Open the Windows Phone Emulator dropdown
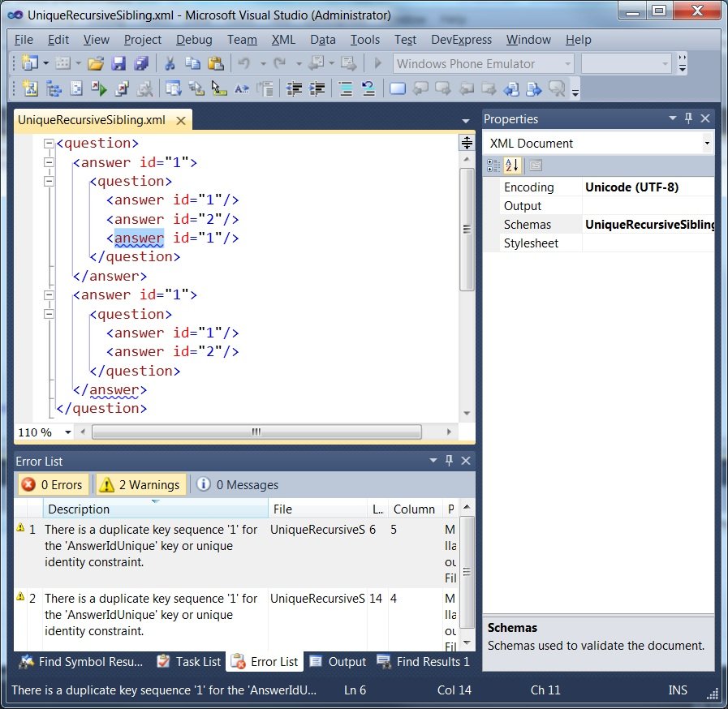 (566, 64)
